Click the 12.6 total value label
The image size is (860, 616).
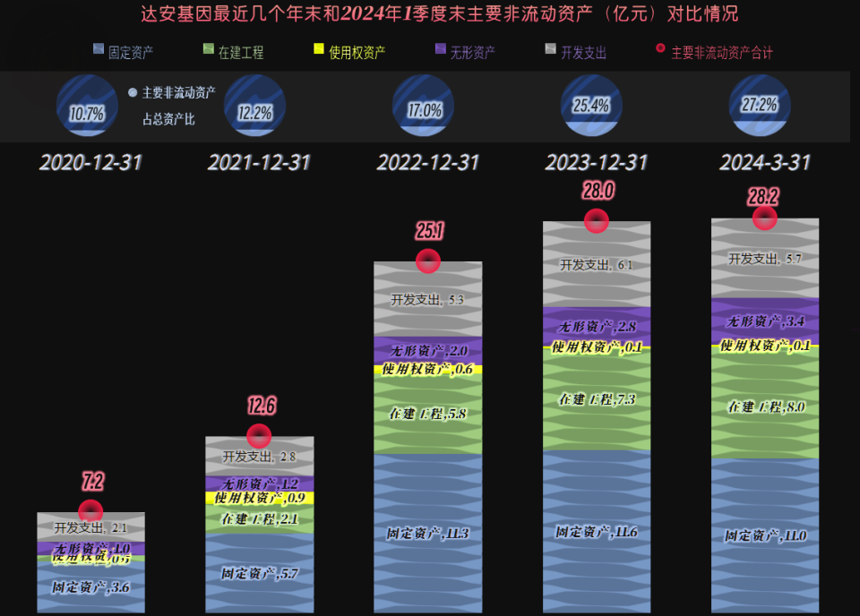pyautogui.click(x=262, y=406)
